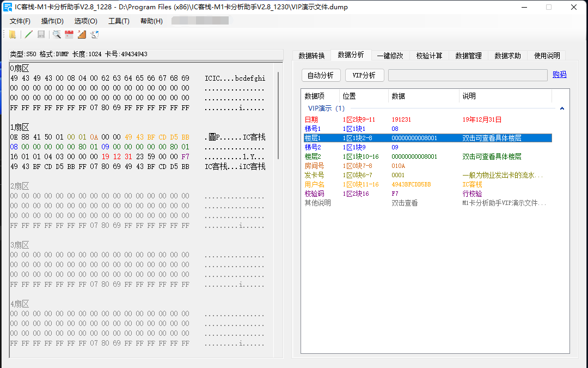Image resolution: width=588 pixels, height=368 pixels.
Task: Select the 房间号 row
Action: pos(427,166)
